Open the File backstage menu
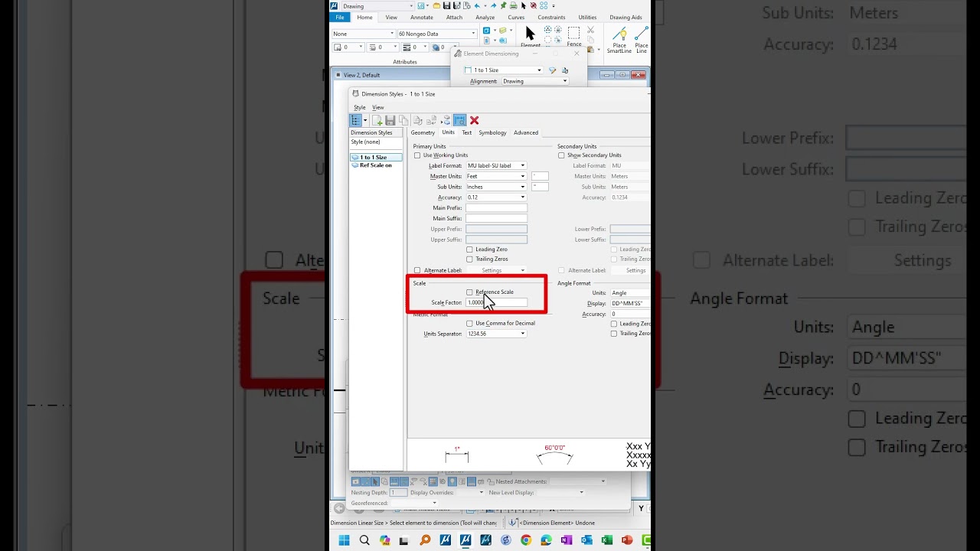 click(x=339, y=17)
